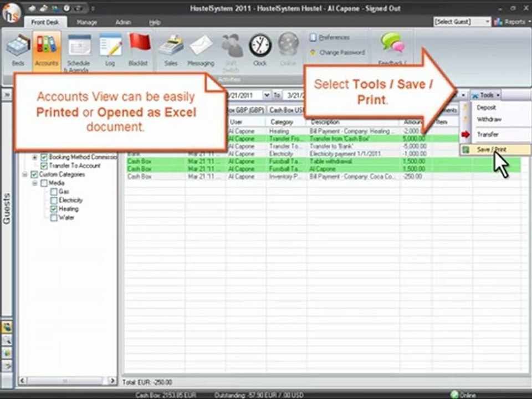Uncheck the Heating checkbox
This screenshot has width=532, height=399.
(54, 209)
